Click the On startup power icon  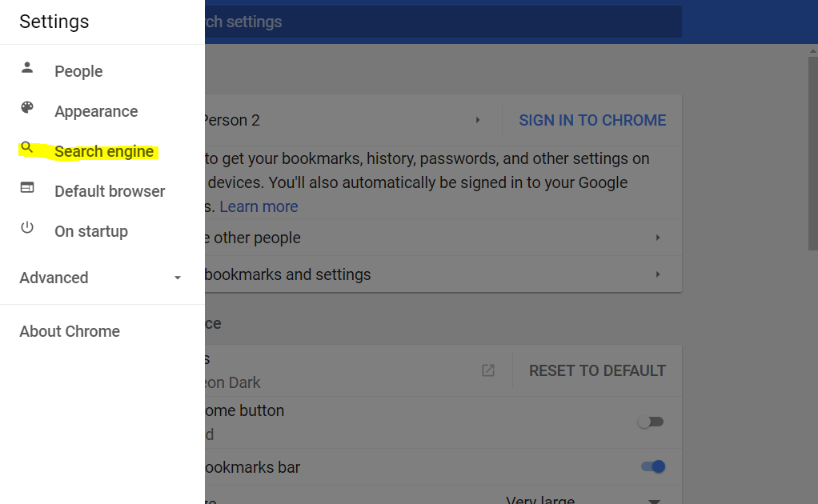(27, 227)
